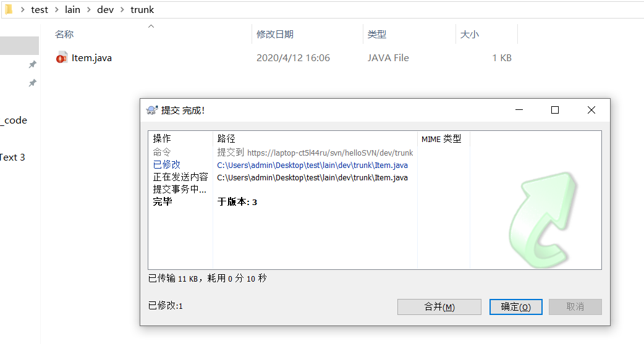The height and width of the screenshot is (344, 644).
Task: Select 'trunk' in breadcrumb path
Action: [142, 9]
